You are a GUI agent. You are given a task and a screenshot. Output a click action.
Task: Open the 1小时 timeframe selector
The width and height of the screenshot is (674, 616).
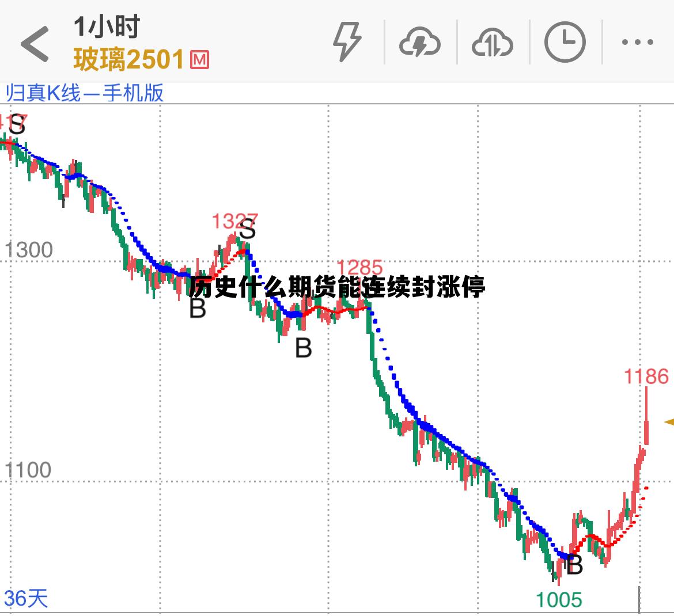pyautogui.click(x=107, y=26)
